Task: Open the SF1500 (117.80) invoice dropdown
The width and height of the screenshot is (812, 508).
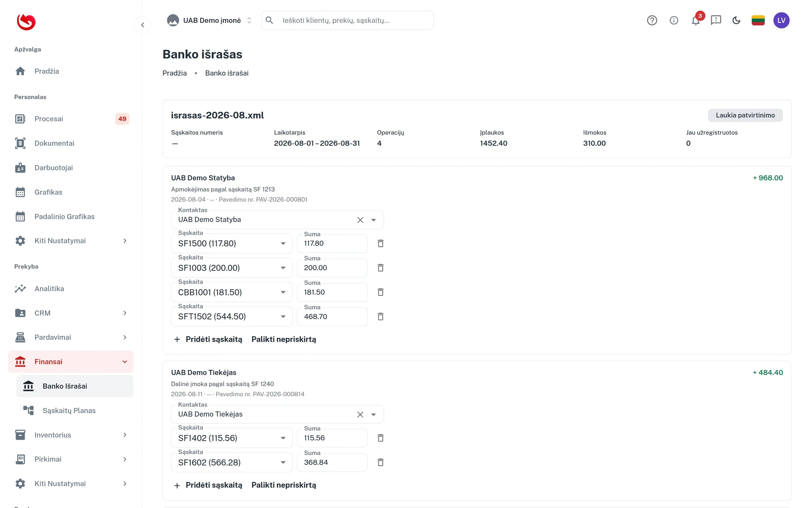Action: tap(232, 244)
